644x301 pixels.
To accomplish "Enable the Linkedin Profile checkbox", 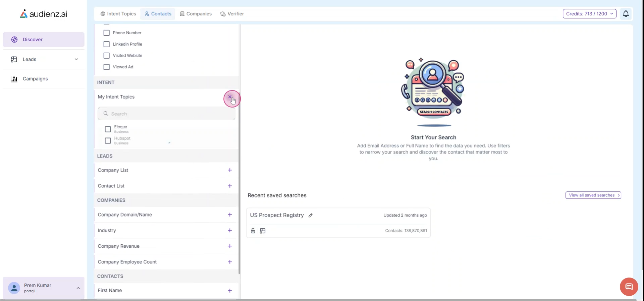I will tap(107, 44).
